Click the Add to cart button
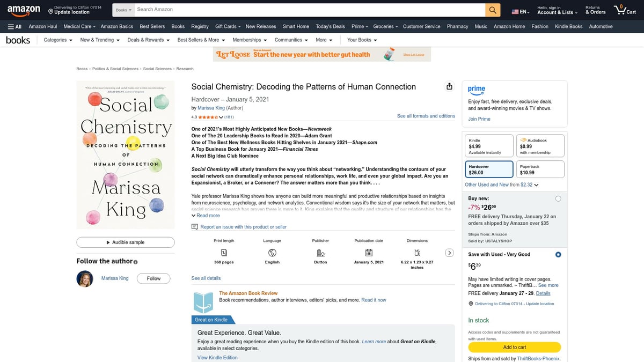Screen dimensions: 644x362 [514, 347]
